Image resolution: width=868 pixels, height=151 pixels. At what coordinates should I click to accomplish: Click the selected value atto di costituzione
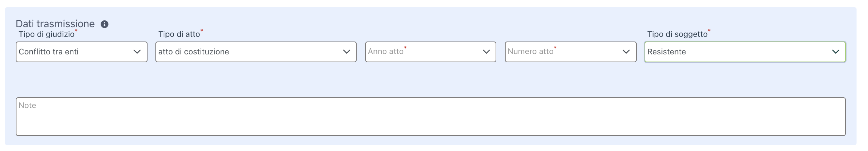(194, 52)
